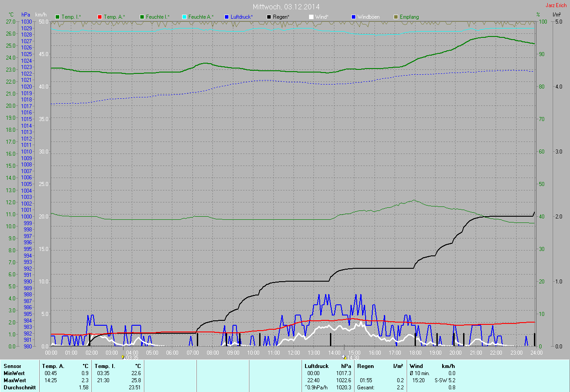Click the date title Mittwoch, 03.12.2014
Image resolution: width=570 pixels, height=392 pixels.
click(286, 7)
